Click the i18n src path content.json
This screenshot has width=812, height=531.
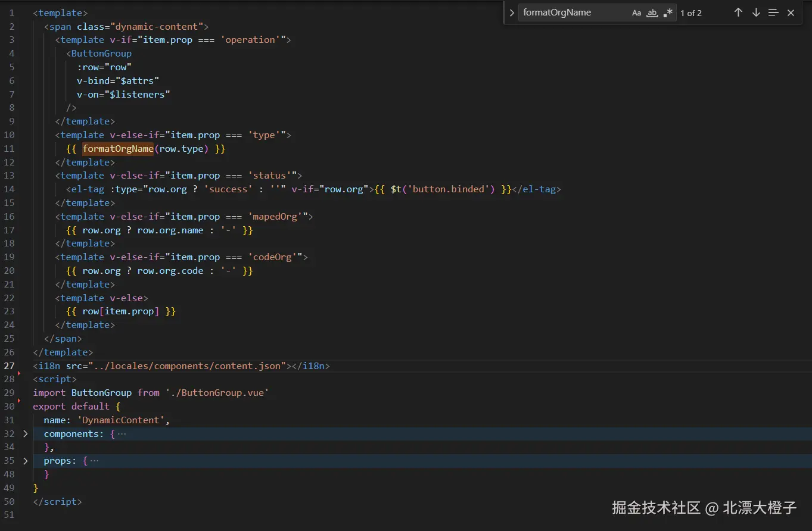click(x=187, y=366)
